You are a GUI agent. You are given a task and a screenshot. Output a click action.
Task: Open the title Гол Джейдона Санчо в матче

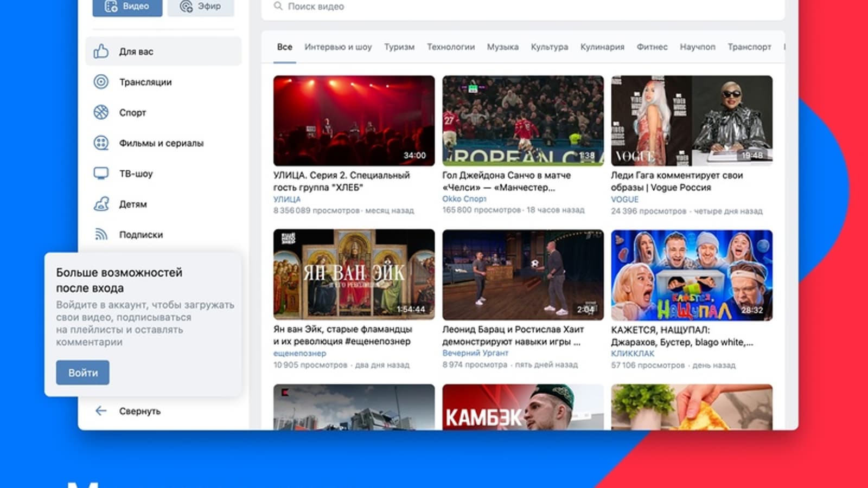(507, 181)
